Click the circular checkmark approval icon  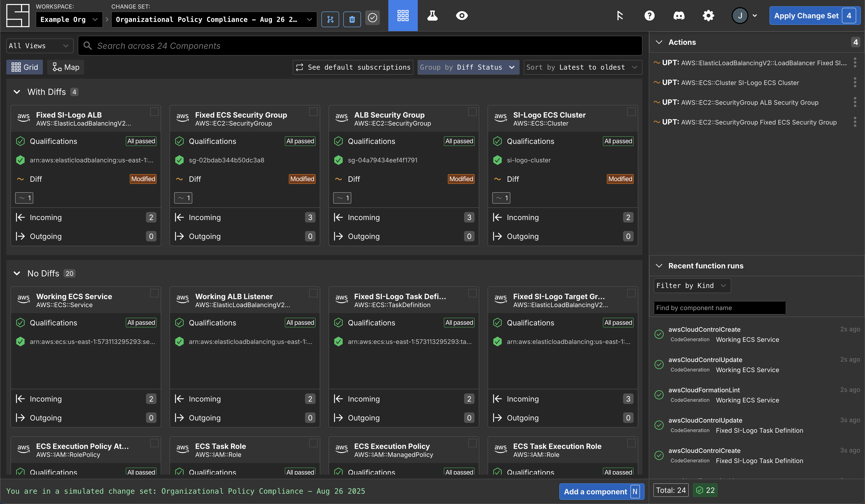coord(372,17)
